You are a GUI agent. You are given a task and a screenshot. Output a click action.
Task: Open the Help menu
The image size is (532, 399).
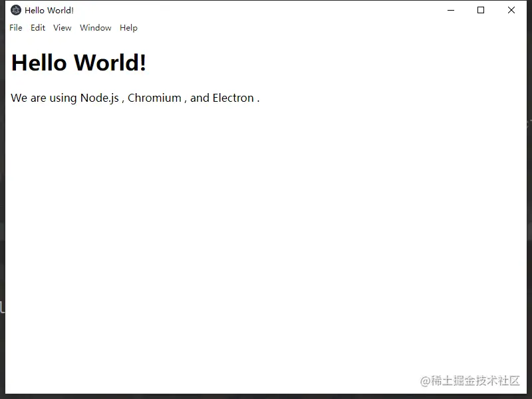pos(128,28)
